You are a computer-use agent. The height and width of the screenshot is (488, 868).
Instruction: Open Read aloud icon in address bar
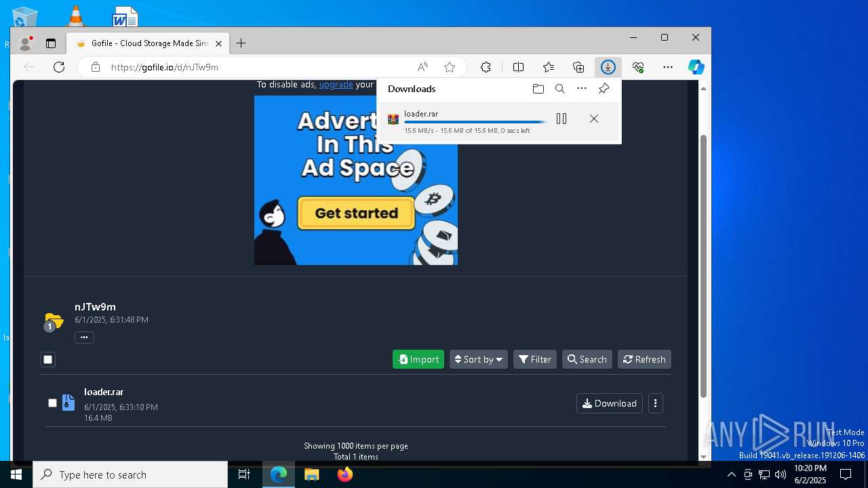pos(422,67)
